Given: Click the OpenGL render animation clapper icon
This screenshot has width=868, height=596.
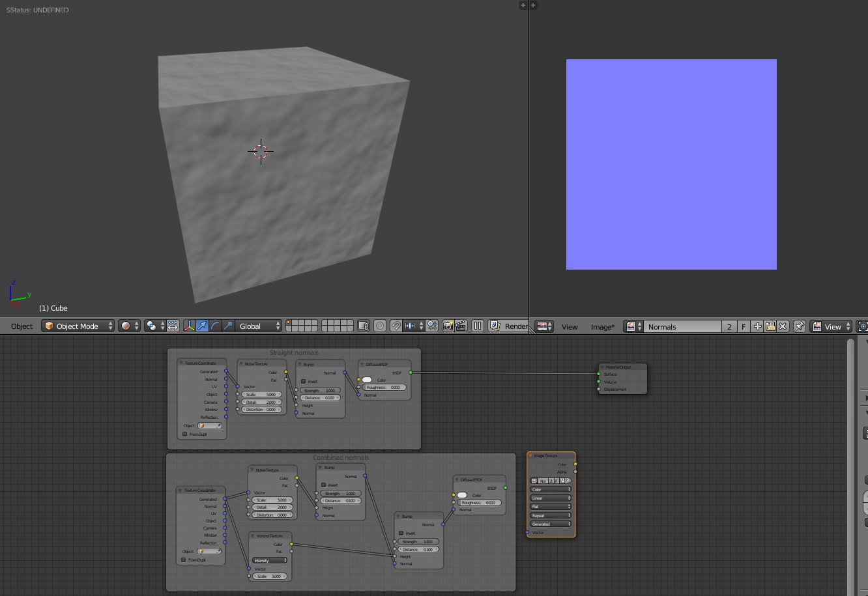Looking at the screenshot, I should tap(461, 326).
